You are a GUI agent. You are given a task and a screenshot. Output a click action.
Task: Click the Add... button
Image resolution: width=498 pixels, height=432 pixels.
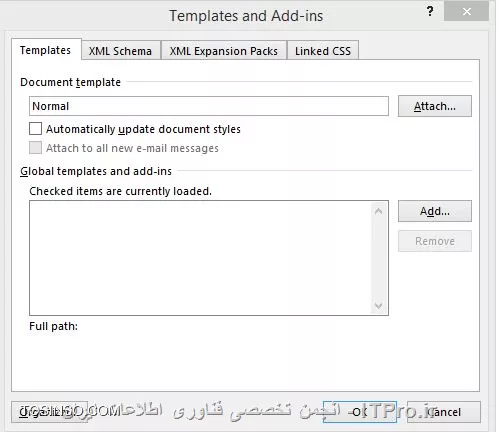435,211
